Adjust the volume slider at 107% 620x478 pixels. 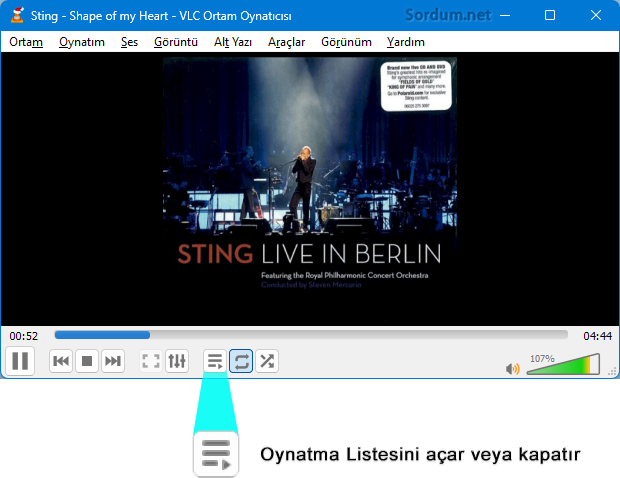pyautogui.click(x=563, y=364)
